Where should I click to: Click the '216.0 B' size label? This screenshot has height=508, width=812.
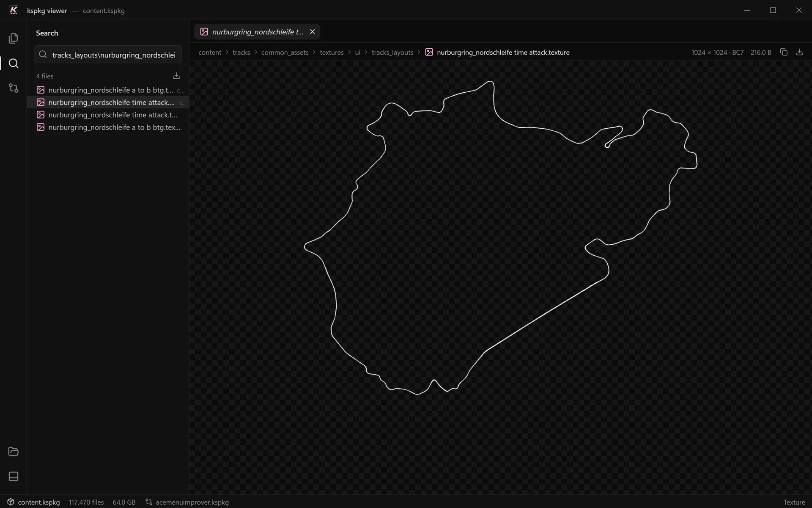[x=761, y=52]
